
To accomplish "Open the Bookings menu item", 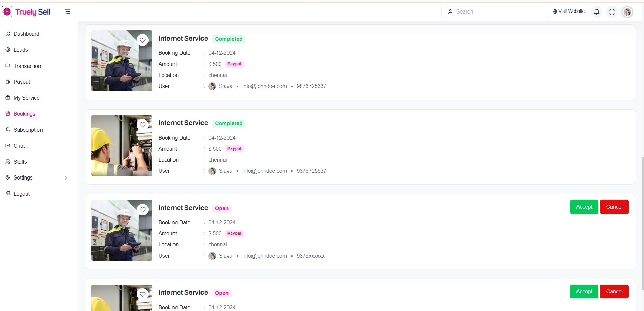I will (24, 114).
